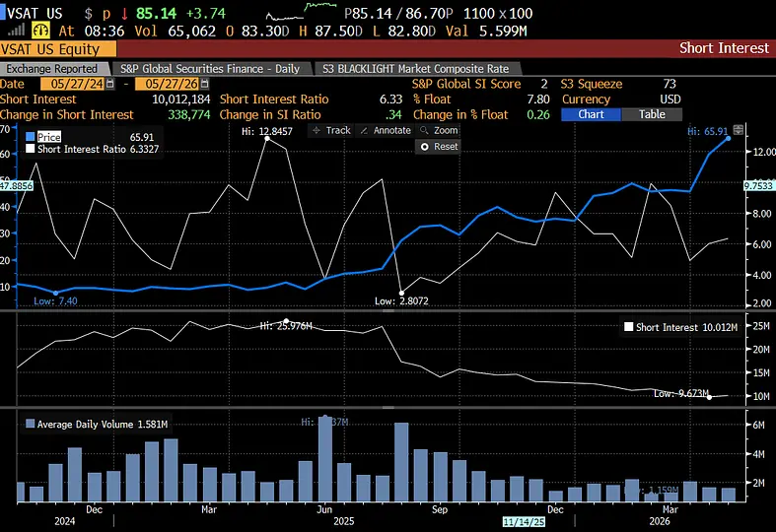Click the Price legend label
This screenshot has width=776, height=532.
tap(49, 137)
